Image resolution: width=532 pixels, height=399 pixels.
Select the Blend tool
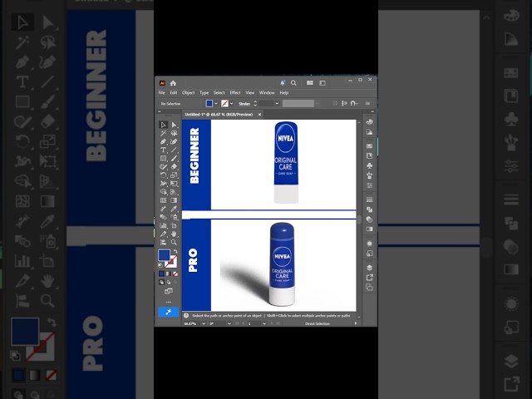pos(163,217)
